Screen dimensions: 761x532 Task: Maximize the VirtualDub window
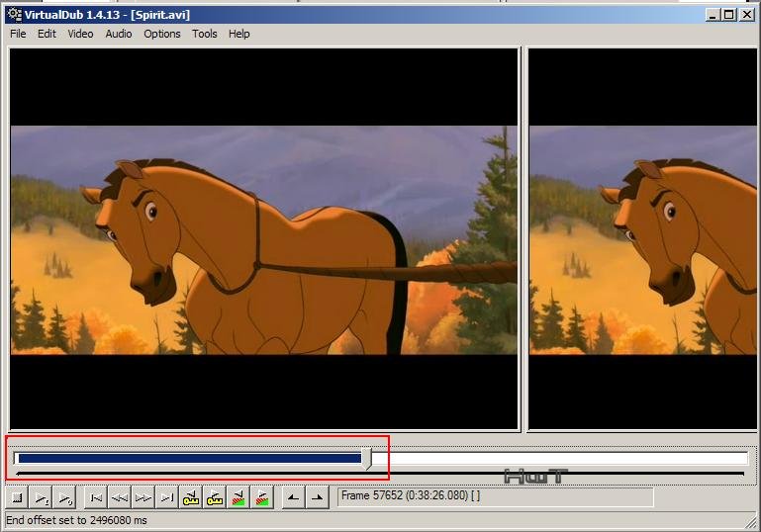point(729,15)
